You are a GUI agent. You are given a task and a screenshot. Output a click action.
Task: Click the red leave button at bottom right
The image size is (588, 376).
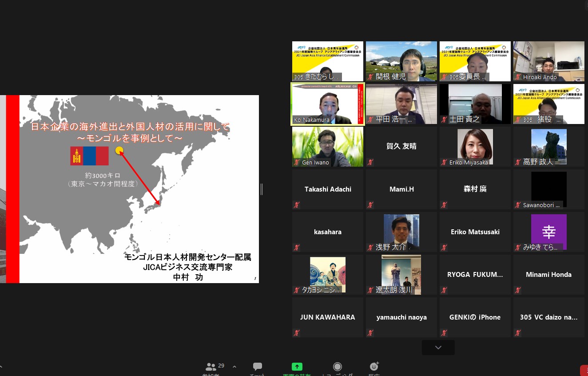click(x=584, y=370)
